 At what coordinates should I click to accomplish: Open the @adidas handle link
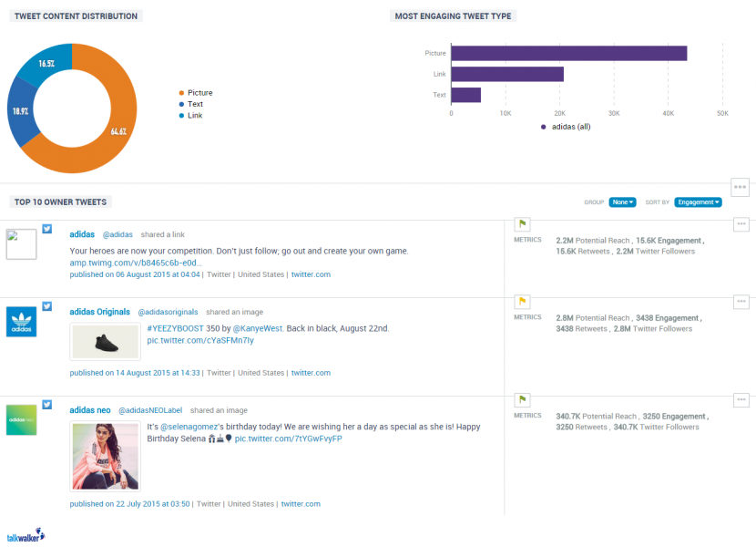[x=117, y=234]
